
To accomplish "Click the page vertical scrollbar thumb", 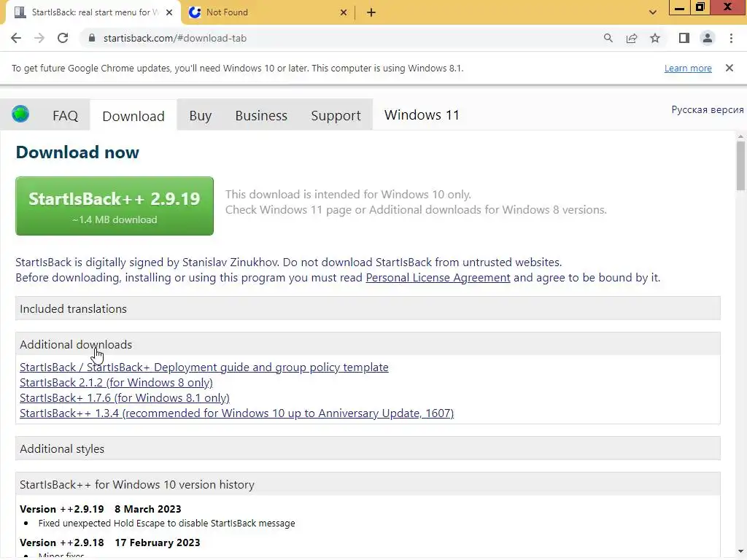I will pyautogui.click(x=740, y=166).
